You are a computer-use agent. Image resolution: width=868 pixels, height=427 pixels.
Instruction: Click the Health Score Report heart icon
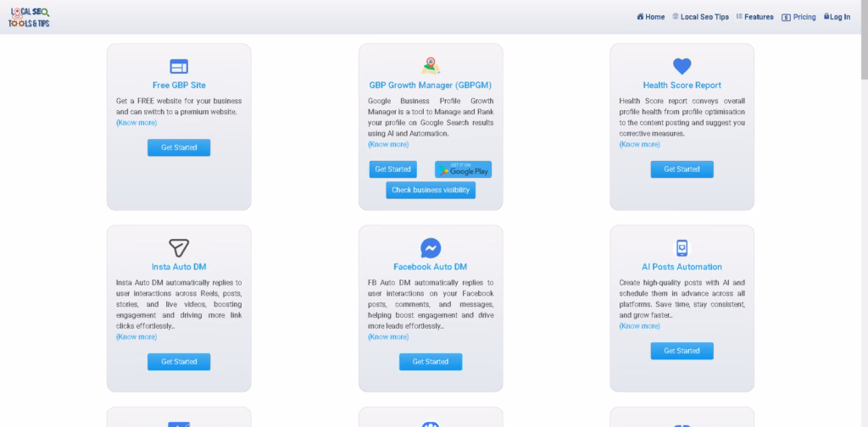click(x=682, y=66)
